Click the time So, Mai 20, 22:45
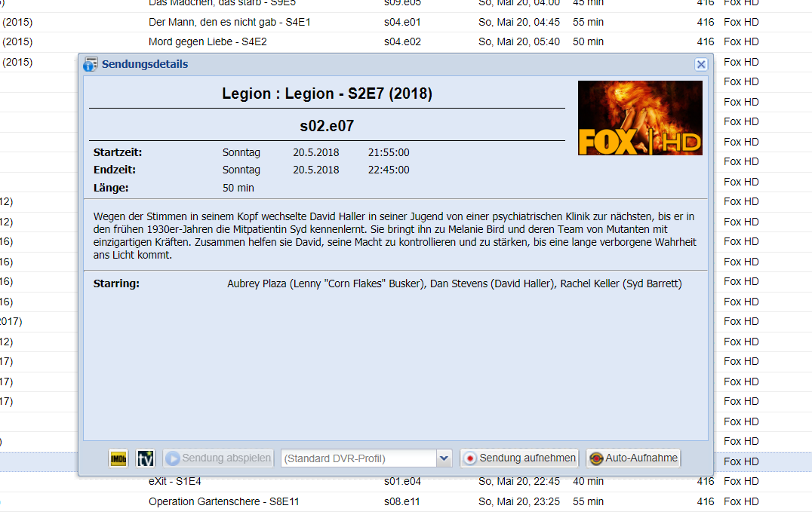The image size is (812, 524). coord(519,482)
